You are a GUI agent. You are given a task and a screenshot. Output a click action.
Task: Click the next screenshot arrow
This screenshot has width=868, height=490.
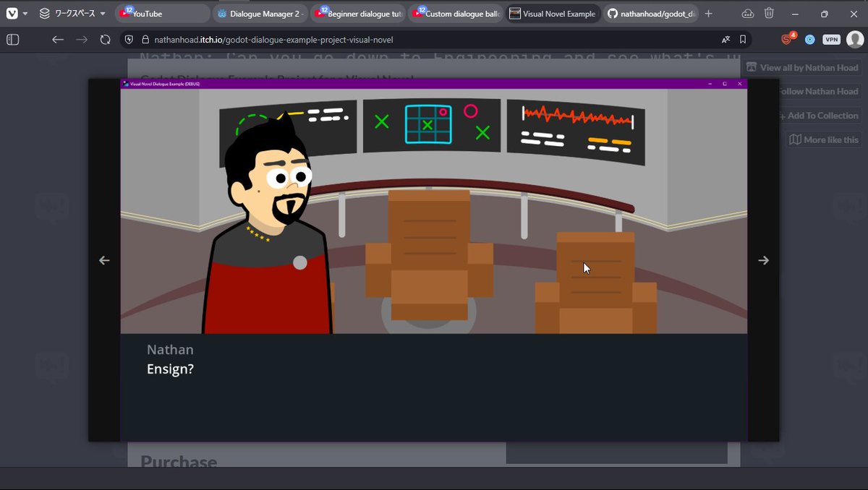click(764, 259)
